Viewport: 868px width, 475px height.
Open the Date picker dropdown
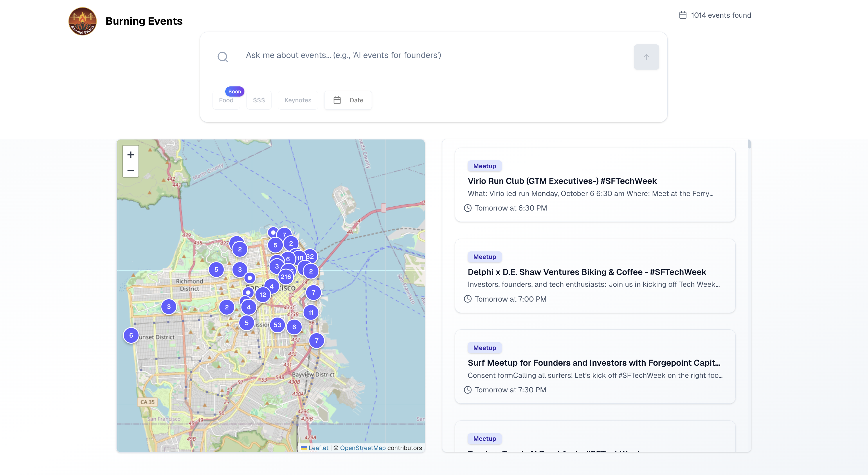click(x=348, y=100)
